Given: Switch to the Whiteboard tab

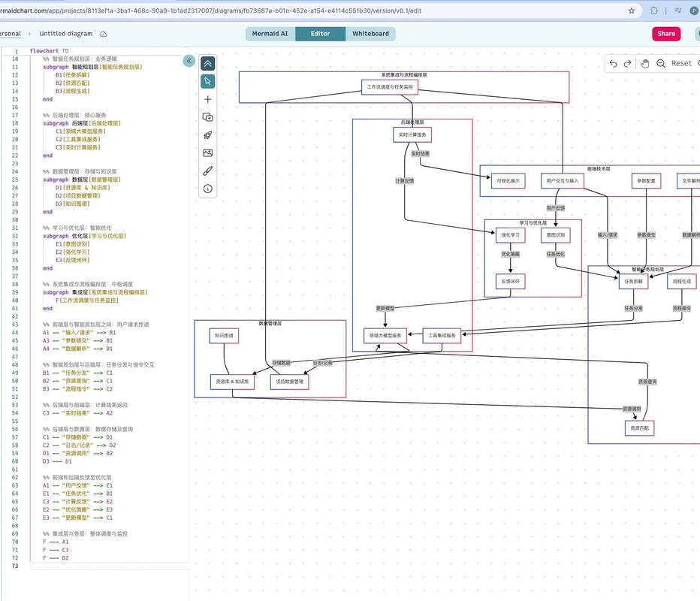Looking at the screenshot, I should [x=370, y=34].
